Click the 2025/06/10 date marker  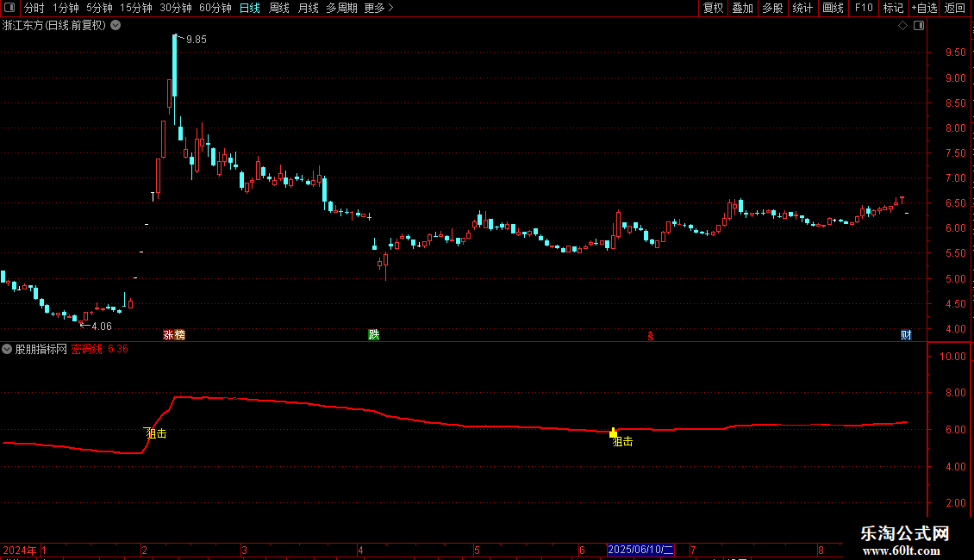click(640, 550)
